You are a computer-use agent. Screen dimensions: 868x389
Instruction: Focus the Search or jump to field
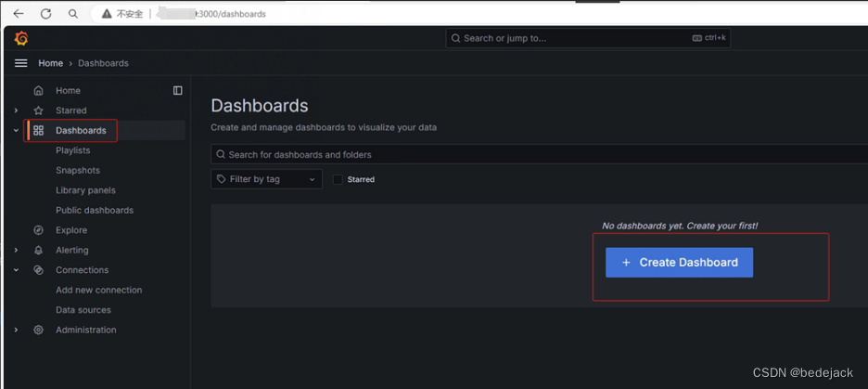click(x=588, y=38)
